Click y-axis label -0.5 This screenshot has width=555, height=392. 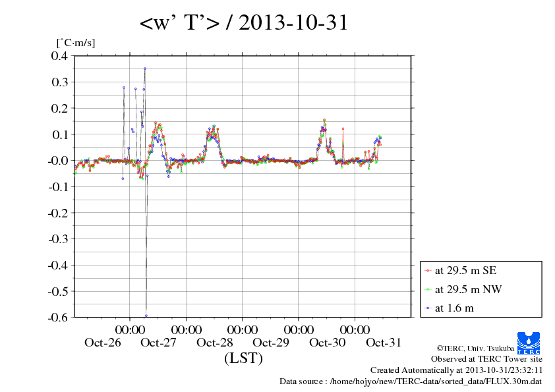(58, 291)
